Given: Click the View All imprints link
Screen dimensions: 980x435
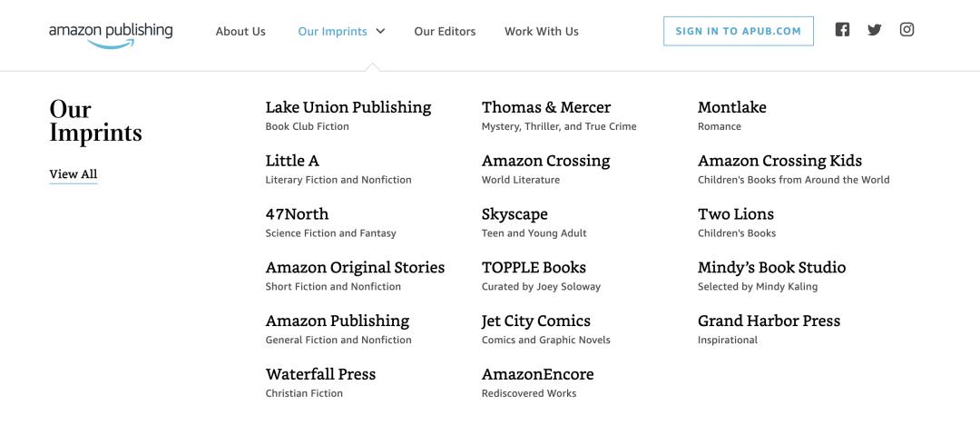Looking at the screenshot, I should (73, 174).
